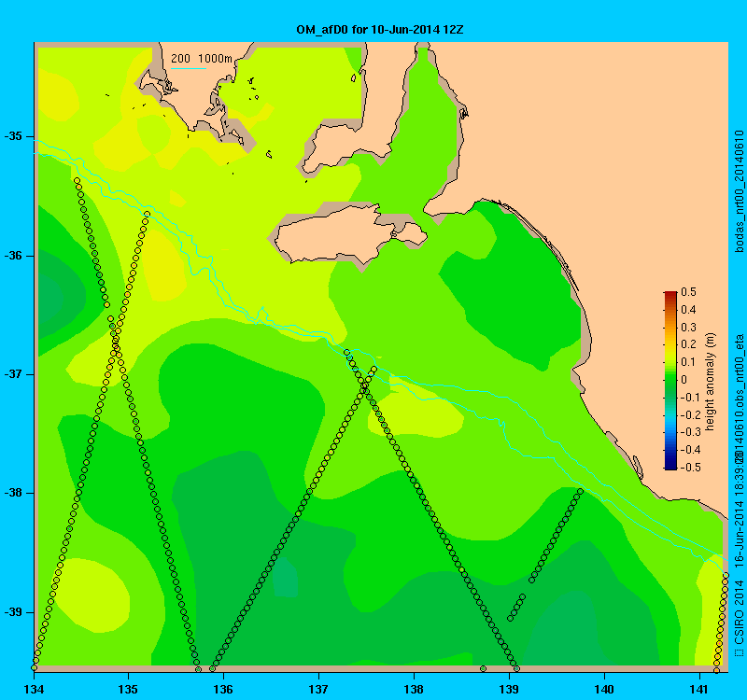Click the 141 longitude axis label

pyautogui.click(x=699, y=689)
